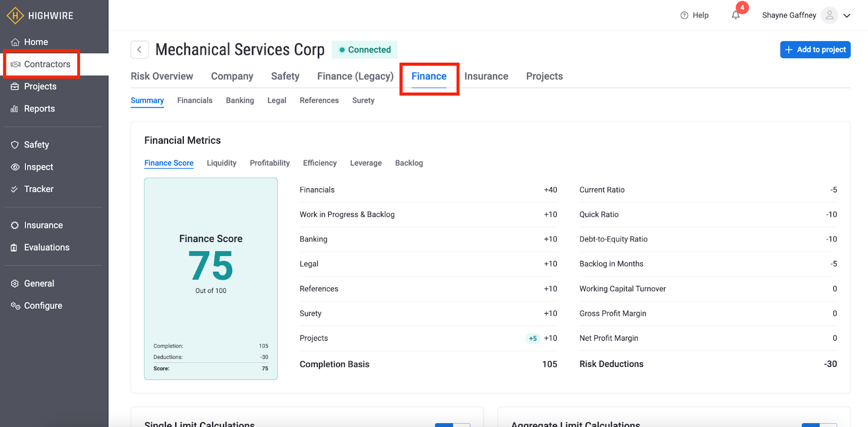This screenshot has height=427, width=868.
Task: Open the Financials sub-tab
Action: [x=195, y=100]
